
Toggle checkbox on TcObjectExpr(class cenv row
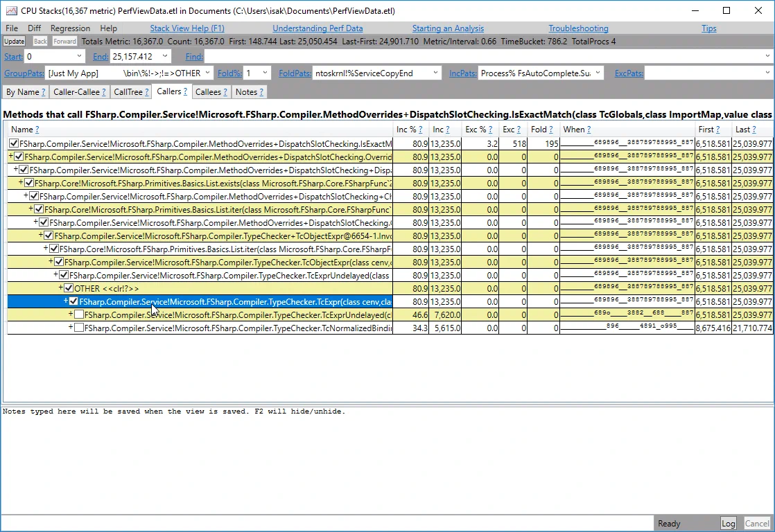[x=59, y=263]
